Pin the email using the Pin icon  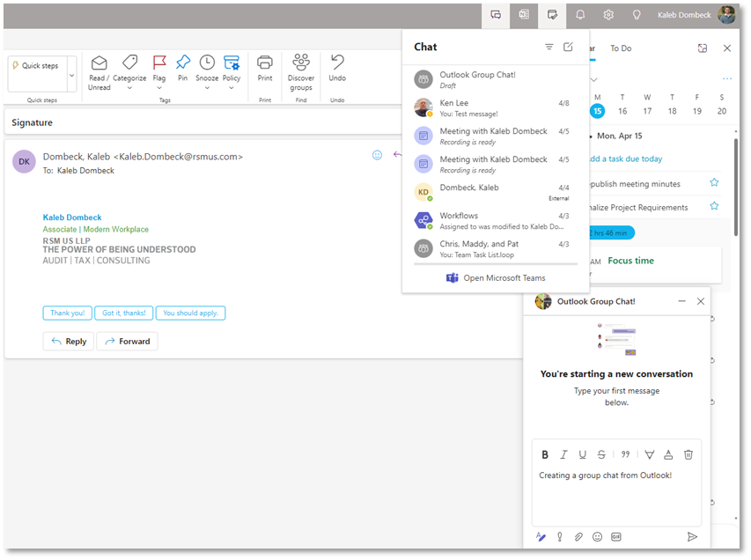[183, 68]
